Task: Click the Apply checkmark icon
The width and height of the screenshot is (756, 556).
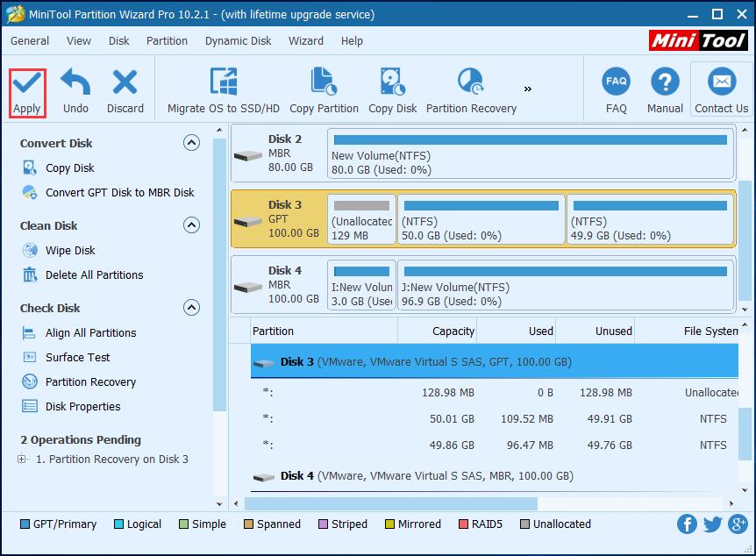Action: tap(26, 84)
